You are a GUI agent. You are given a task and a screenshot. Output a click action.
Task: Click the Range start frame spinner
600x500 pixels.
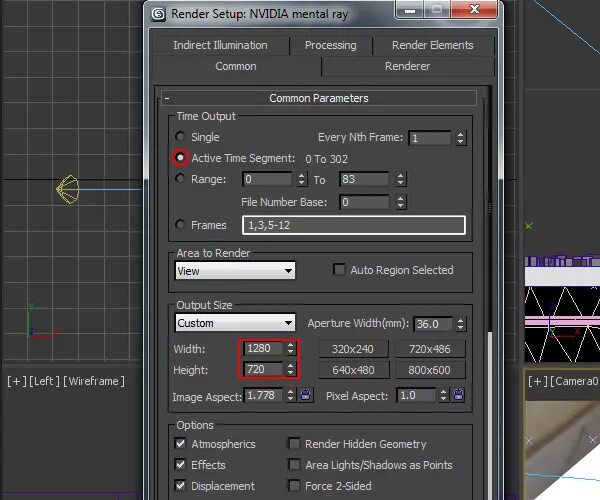(x=302, y=179)
